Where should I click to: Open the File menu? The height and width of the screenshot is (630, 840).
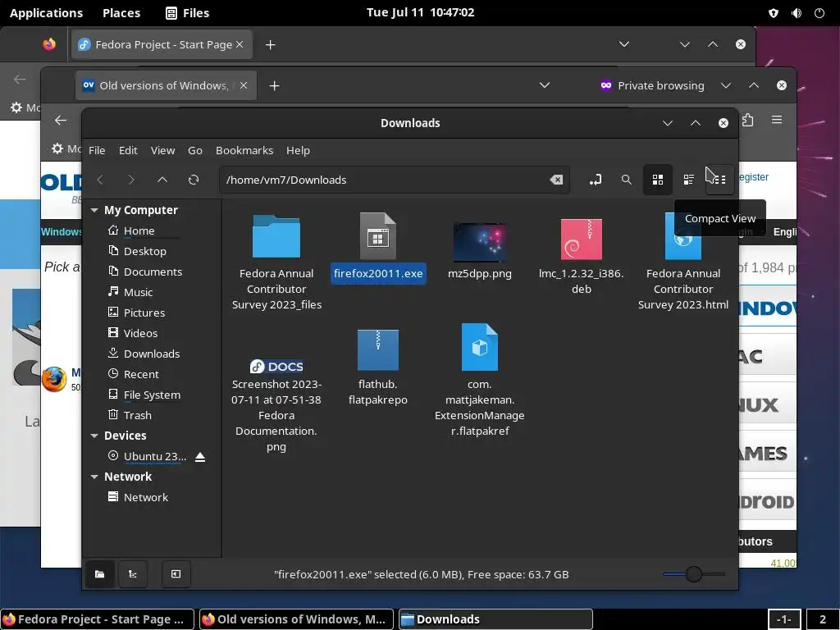pos(97,151)
